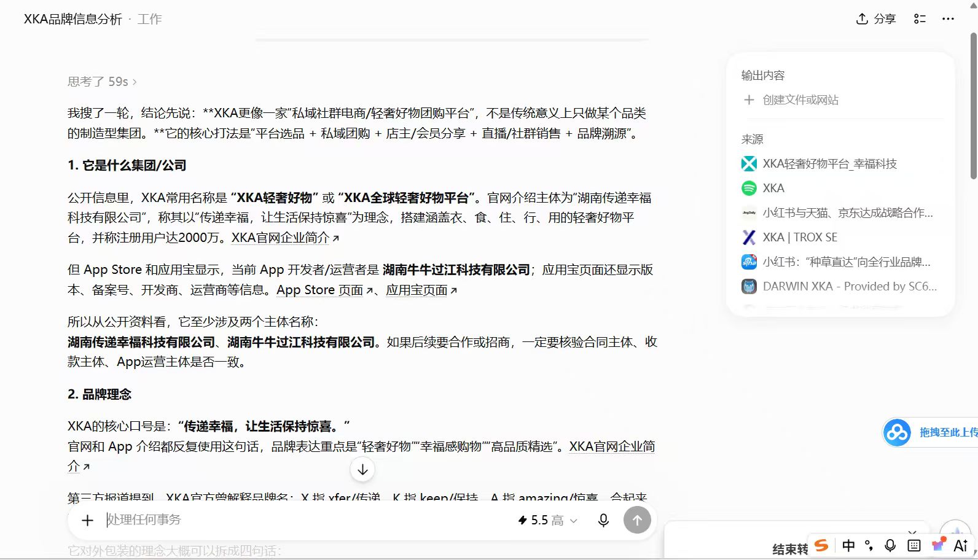Click the Sina icon for 小红书 种草直达 source

click(x=749, y=262)
